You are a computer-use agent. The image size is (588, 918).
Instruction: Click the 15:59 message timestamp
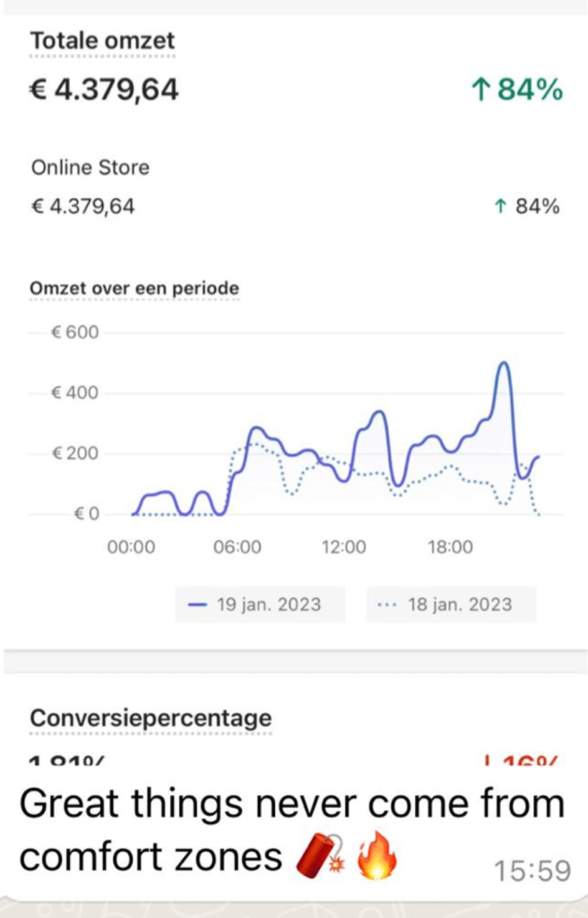[532, 870]
